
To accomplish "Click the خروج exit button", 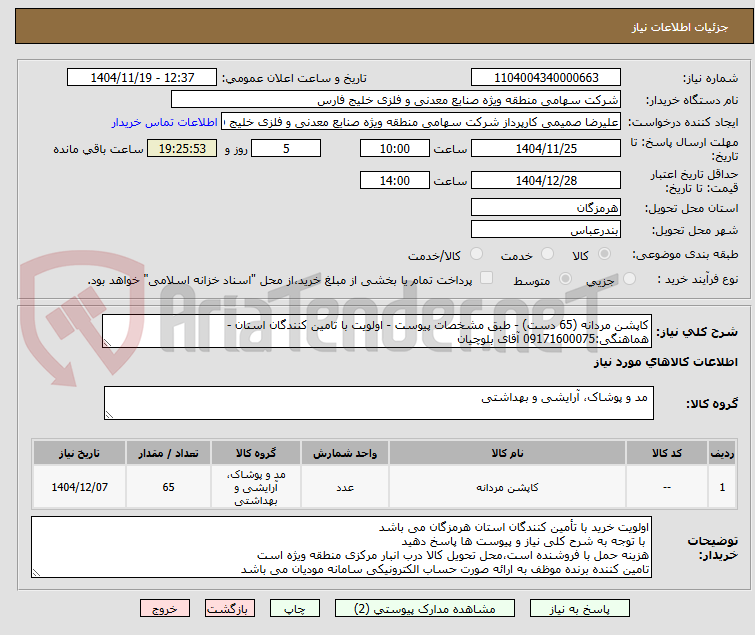I will [165, 609].
